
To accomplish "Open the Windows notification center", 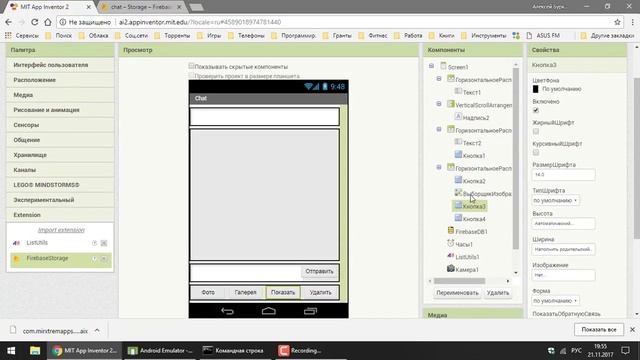I will coord(625,351).
